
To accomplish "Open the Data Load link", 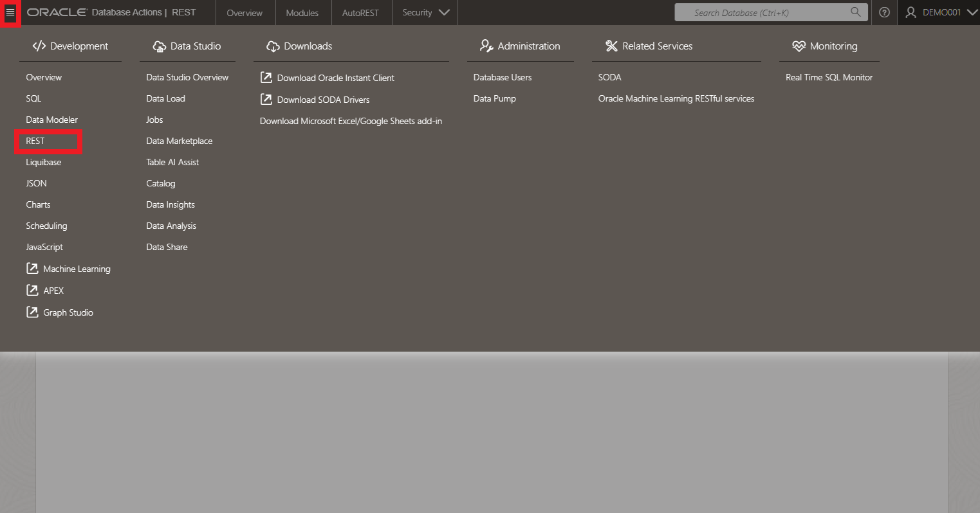I will [x=165, y=98].
